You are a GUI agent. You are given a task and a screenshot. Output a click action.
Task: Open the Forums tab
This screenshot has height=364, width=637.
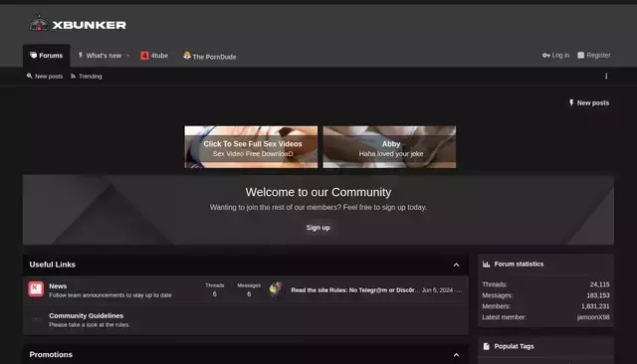click(47, 56)
